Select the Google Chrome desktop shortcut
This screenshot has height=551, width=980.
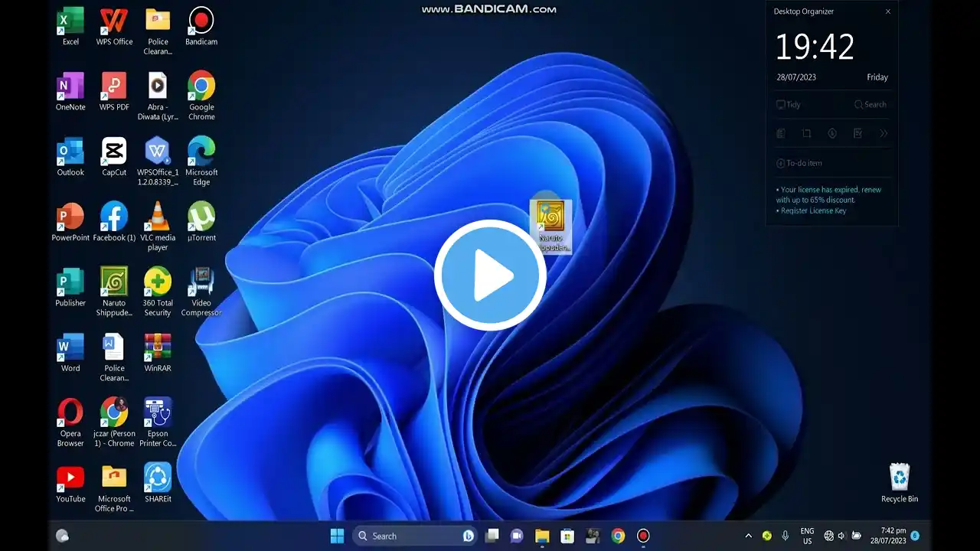(x=201, y=96)
